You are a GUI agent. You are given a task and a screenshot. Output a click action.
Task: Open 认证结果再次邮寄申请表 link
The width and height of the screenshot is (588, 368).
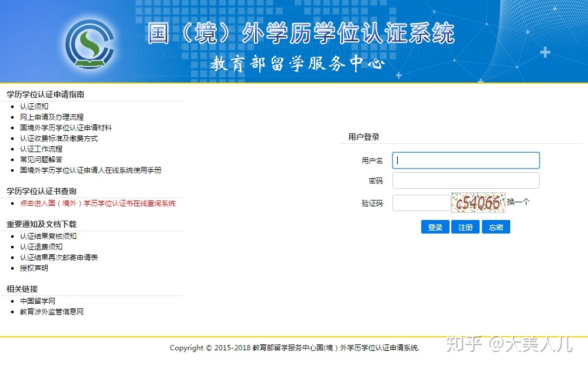(x=59, y=257)
